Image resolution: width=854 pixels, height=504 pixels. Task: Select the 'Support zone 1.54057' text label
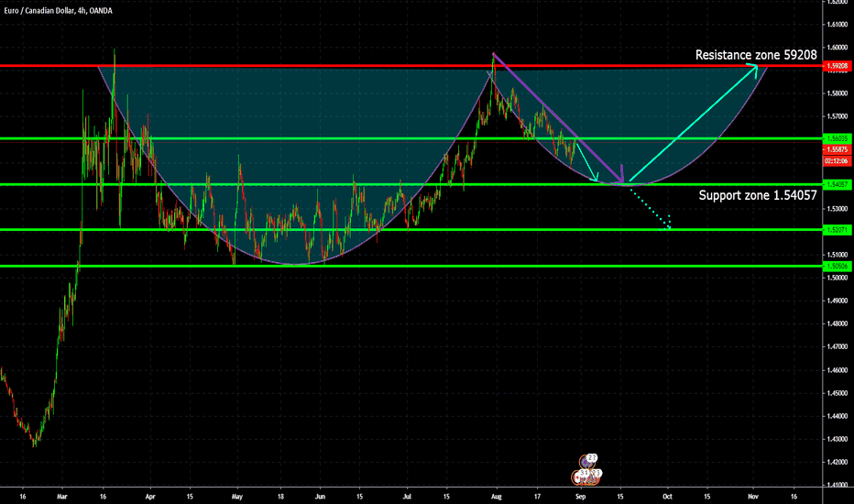pos(758,195)
